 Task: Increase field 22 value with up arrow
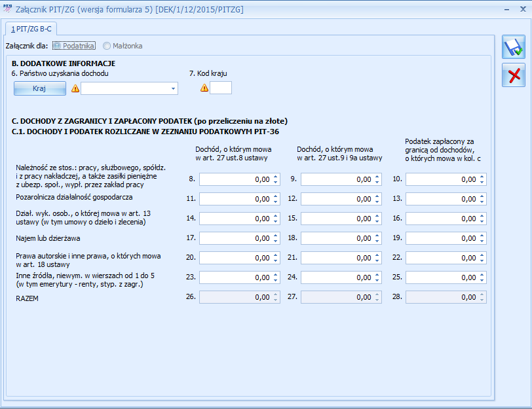(x=482, y=255)
